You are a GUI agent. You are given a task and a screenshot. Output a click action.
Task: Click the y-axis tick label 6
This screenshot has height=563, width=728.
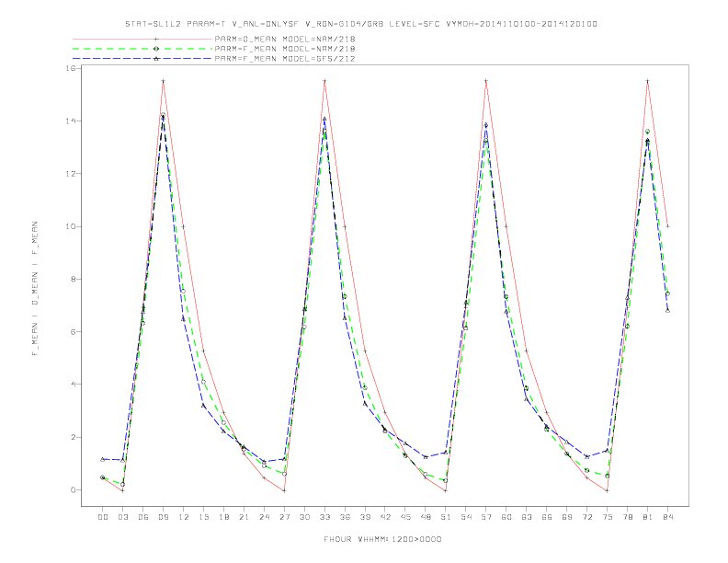[74, 332]
